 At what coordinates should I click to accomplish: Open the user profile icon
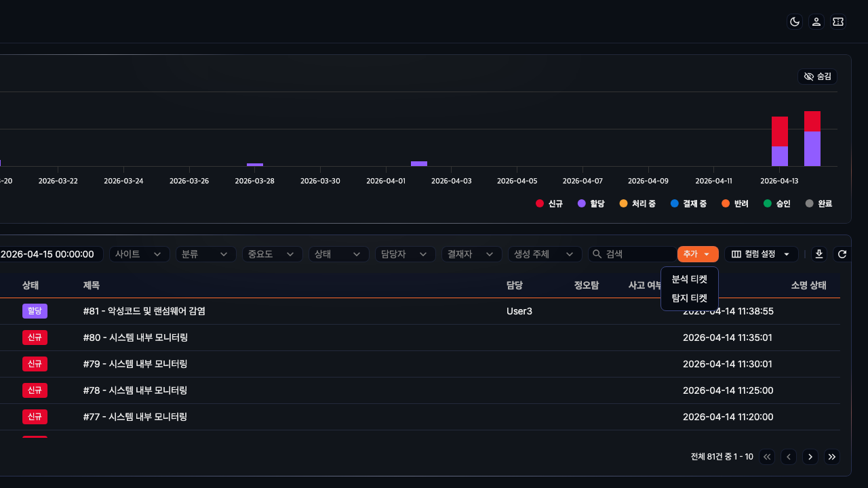(x=816, y=22)
